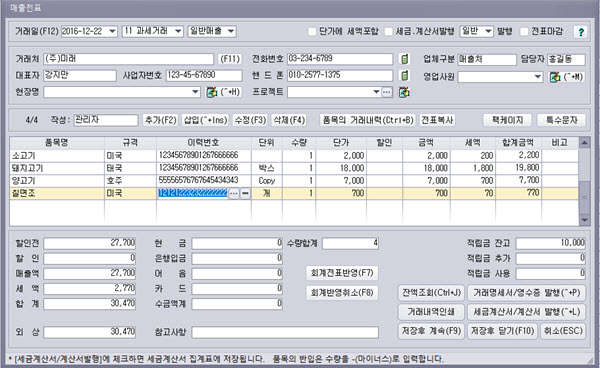Click the 수정(F3) button

pos(250,120)
